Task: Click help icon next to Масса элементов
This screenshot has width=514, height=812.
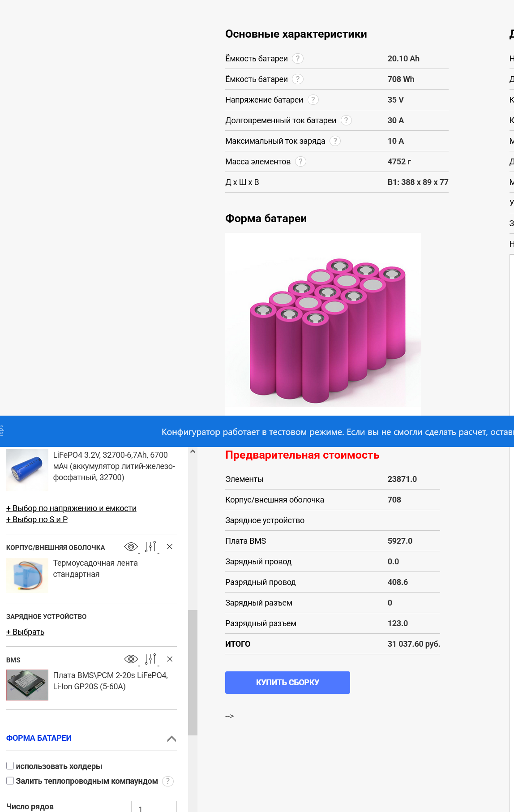Action: coord(300,162)
